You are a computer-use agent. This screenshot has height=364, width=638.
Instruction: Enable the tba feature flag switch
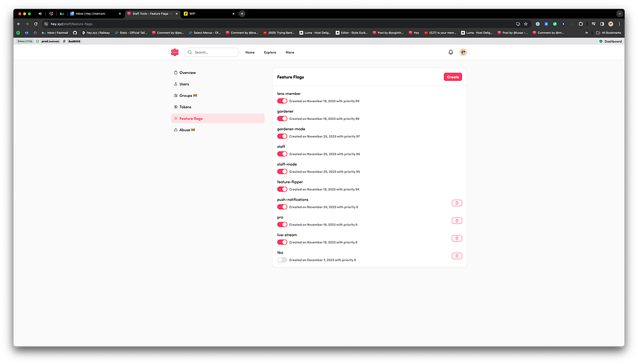tap(282, 260)
